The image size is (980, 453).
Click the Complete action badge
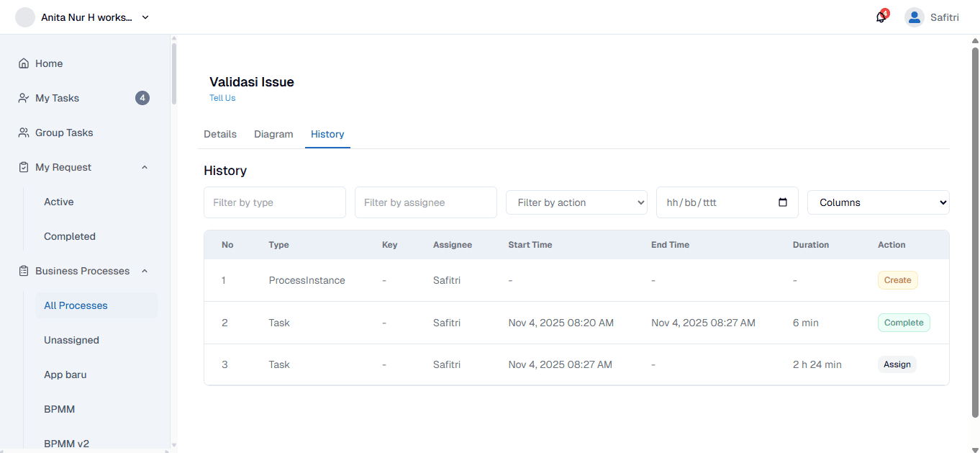click(x=903, y=323)
